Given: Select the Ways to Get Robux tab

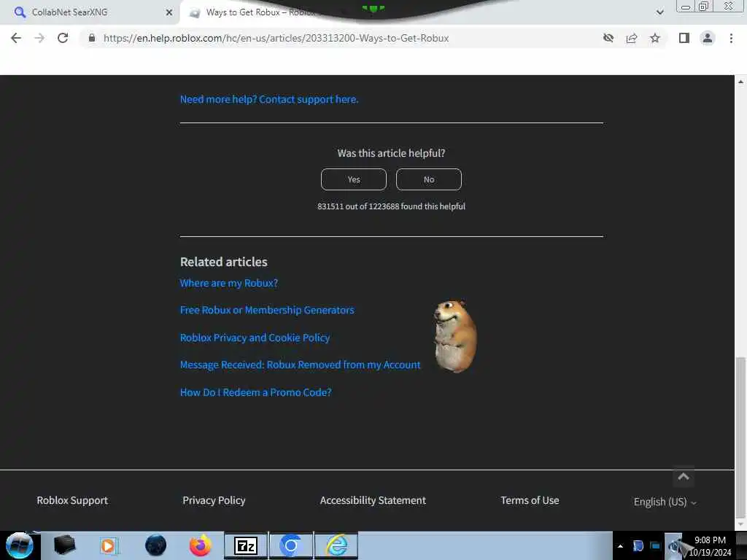Looking at the screenshot, I should [x=261, y=12].
